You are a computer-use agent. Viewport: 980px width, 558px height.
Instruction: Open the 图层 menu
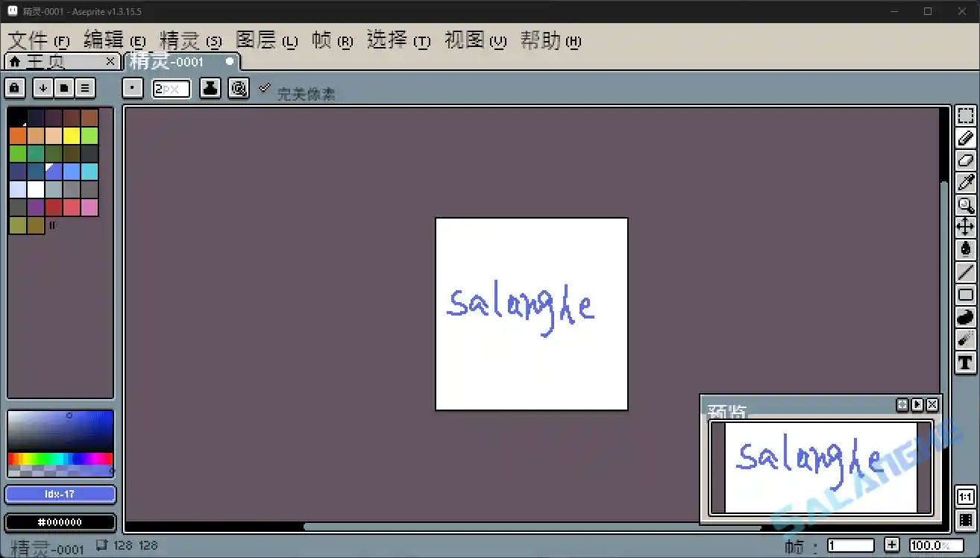(257, 41)
